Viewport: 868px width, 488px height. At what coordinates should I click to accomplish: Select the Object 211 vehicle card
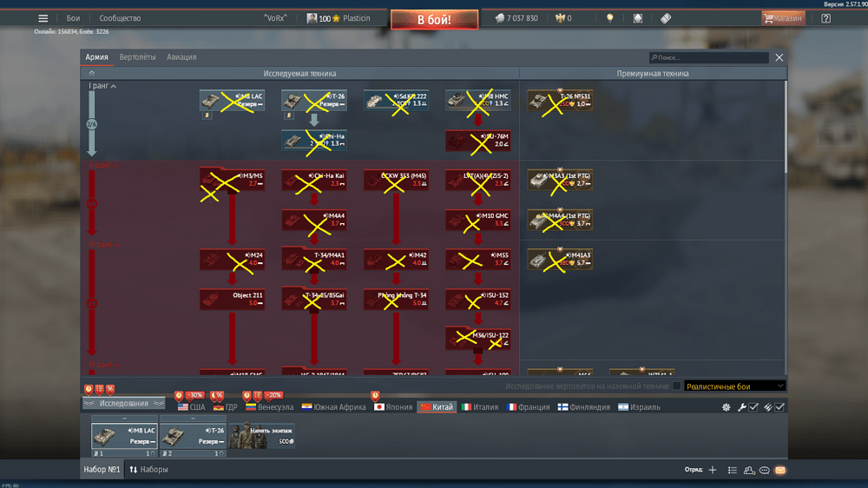[232, 300]
